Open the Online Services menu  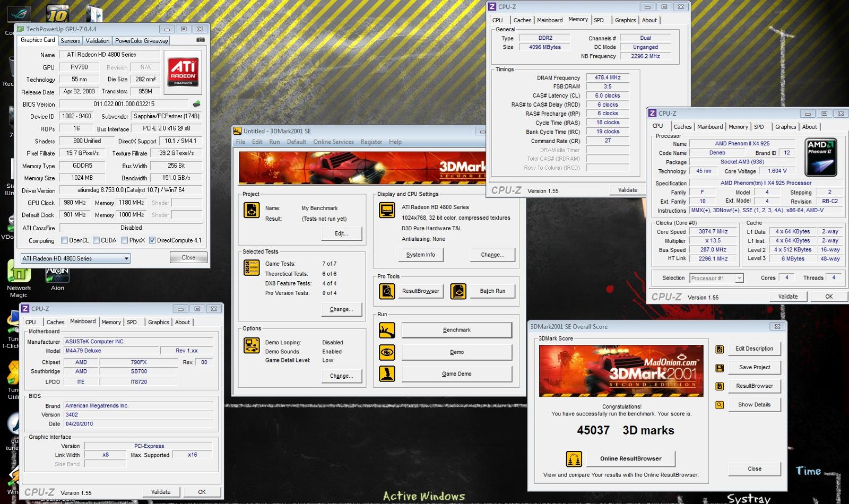(333, 142)
